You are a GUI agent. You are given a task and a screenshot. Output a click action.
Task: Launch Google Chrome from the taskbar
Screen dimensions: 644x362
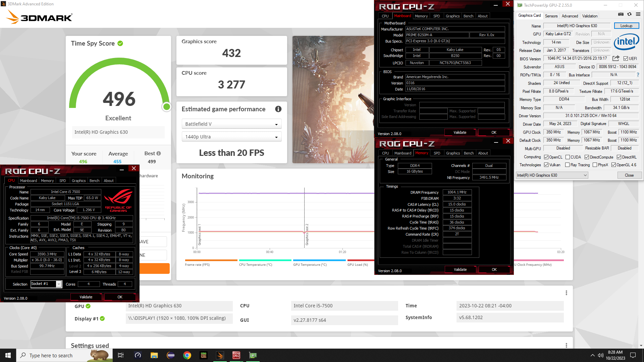(x=187, y=355)
